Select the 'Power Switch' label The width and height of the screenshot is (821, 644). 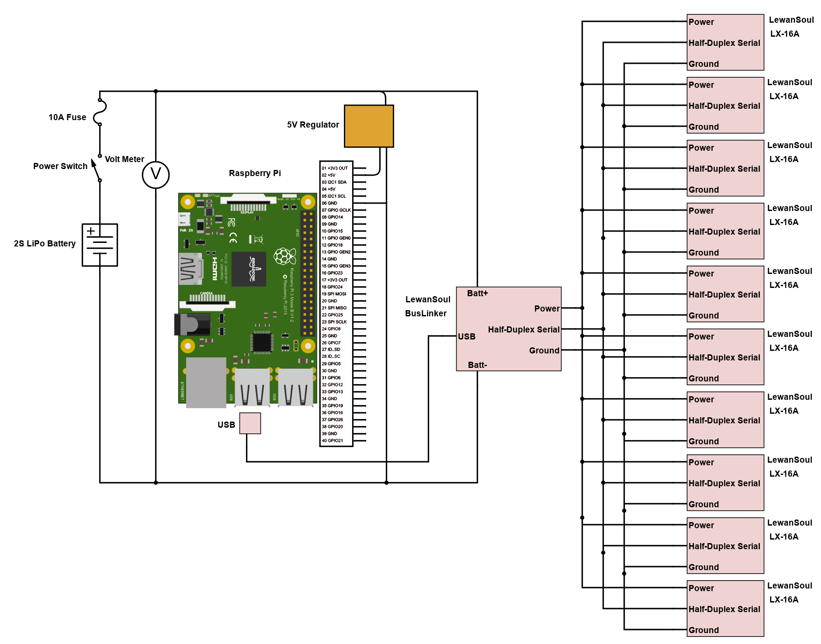(x=60, y=166)
